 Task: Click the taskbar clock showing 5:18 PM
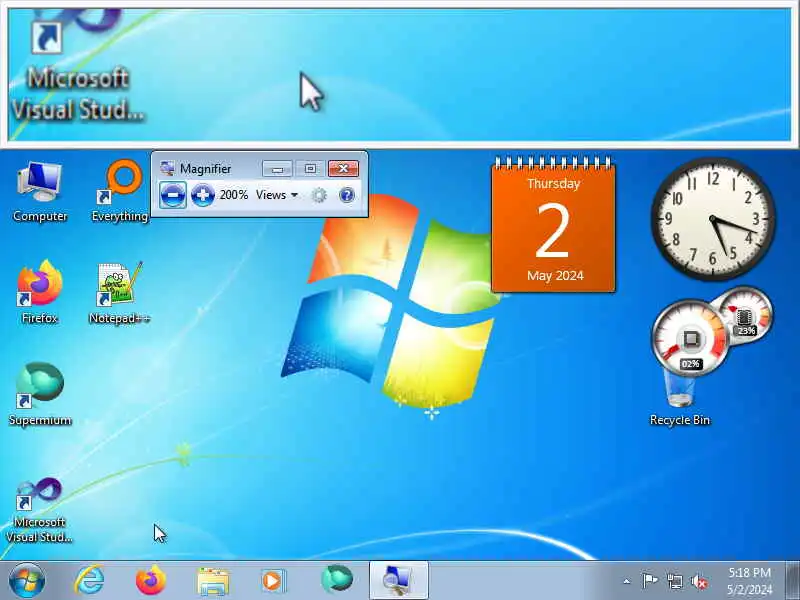pos(749,581)
